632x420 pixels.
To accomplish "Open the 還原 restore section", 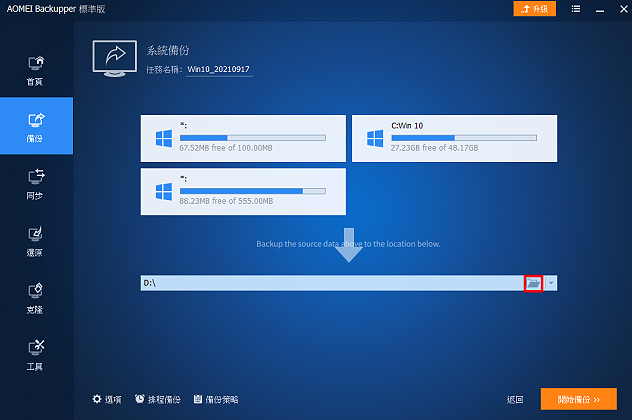I will pyautogui.click(x=35, y=241).
